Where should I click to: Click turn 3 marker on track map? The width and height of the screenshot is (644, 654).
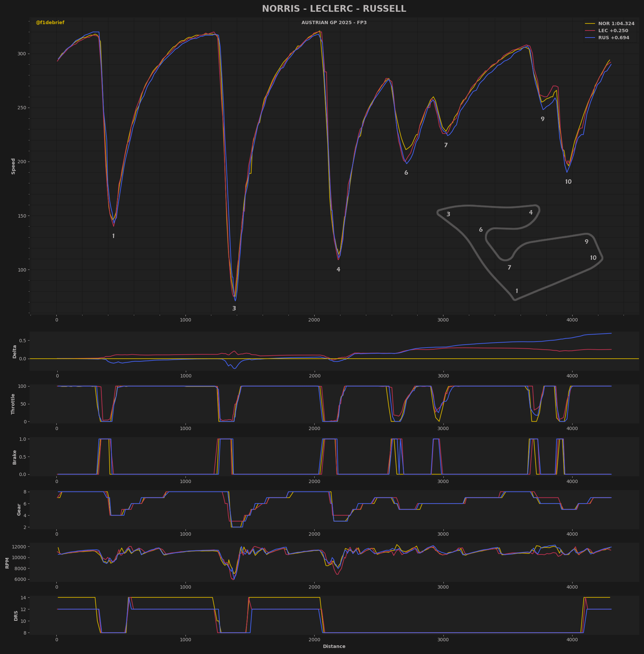(x=448, y=215)
